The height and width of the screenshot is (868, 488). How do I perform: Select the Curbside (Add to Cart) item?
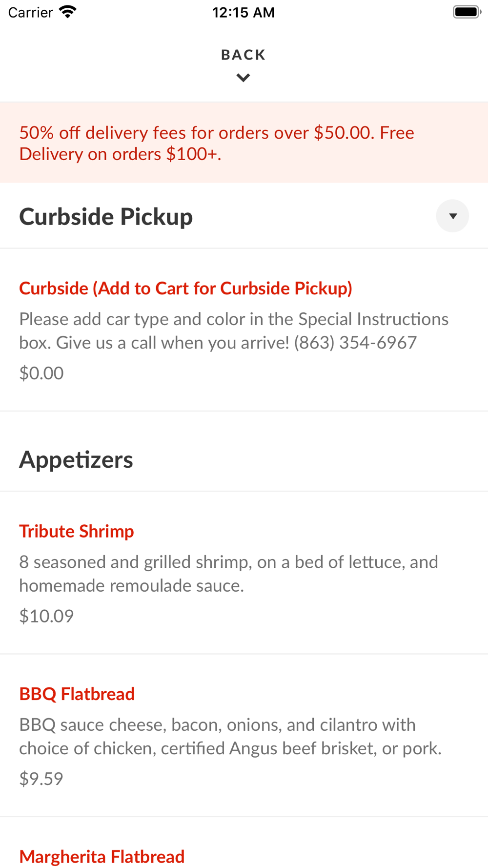click(x=185, y=289)
